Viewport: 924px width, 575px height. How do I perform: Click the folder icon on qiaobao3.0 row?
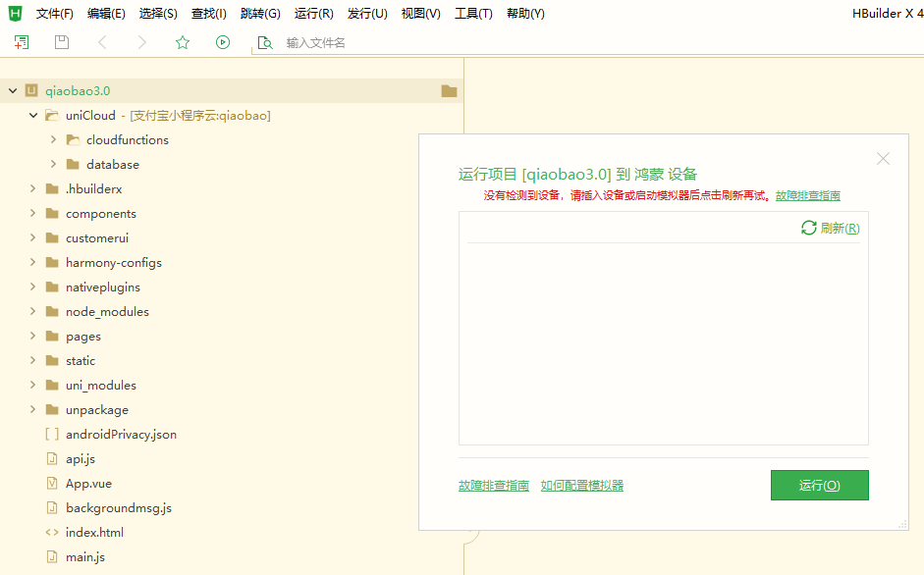(x=449, y=90)
